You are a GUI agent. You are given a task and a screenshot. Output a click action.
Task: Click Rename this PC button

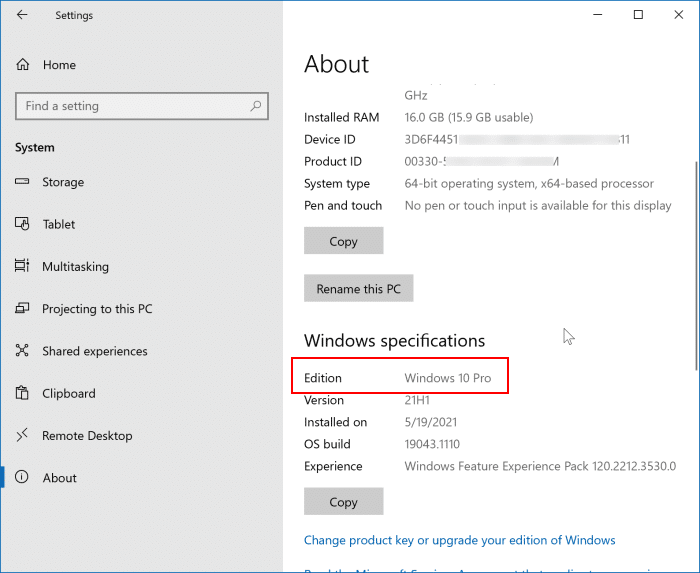click(358, 288)
